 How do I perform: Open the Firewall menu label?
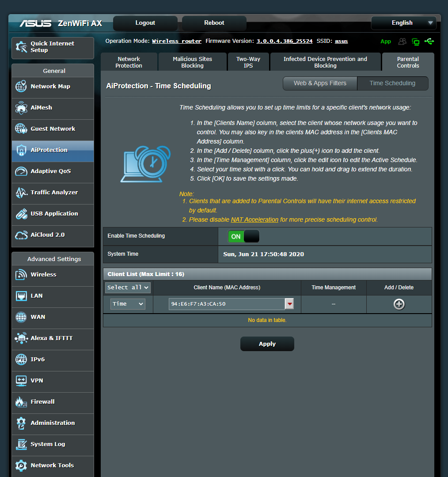click(x=42, y=402)
